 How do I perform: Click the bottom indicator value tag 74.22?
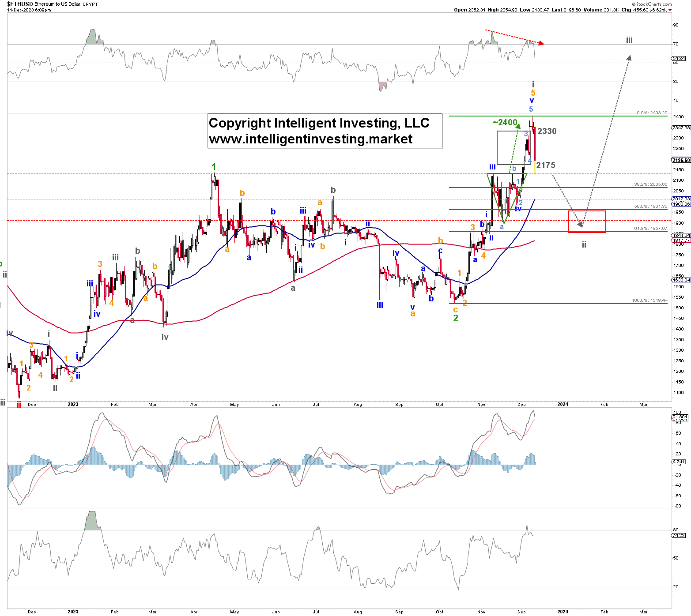tap(679, 535)
